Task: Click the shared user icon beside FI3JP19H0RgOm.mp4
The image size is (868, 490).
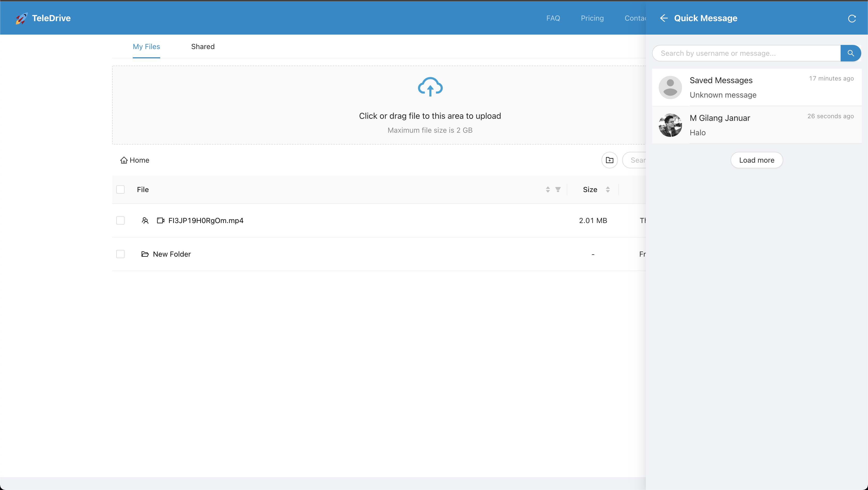Action: (x=145, y=220)
